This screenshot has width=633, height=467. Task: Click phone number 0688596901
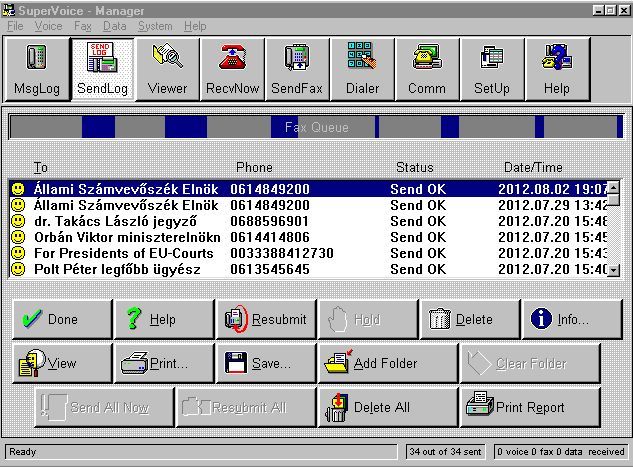click(x=270, y=221)
